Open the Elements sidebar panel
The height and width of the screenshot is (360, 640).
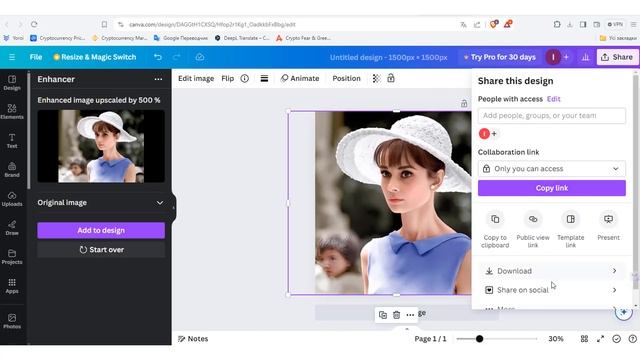12,111
